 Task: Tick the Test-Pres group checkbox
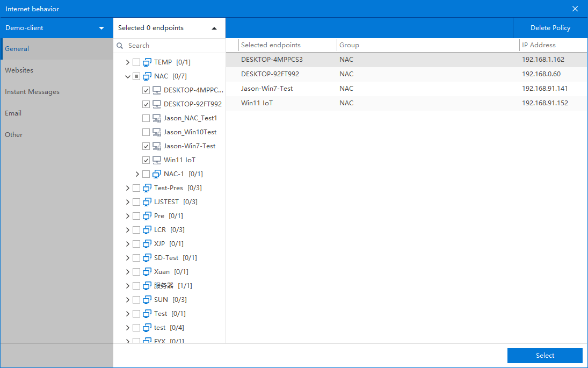coord(136,188)
